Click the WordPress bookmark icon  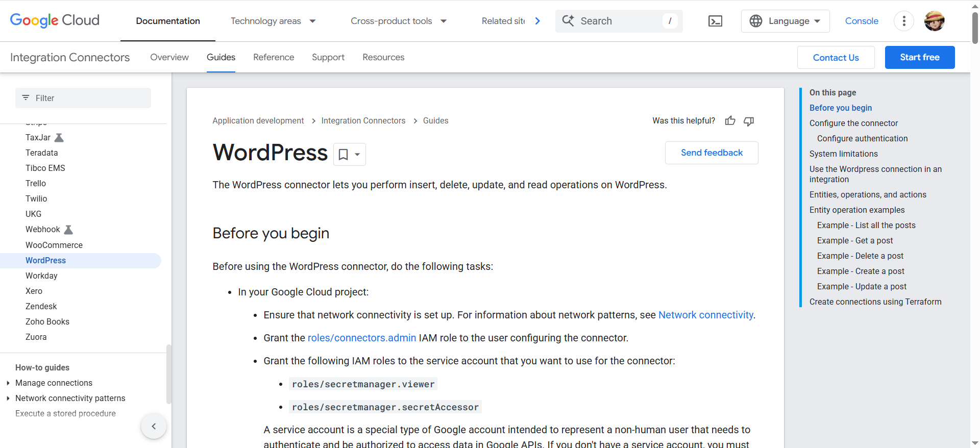[x=344, y=154]
